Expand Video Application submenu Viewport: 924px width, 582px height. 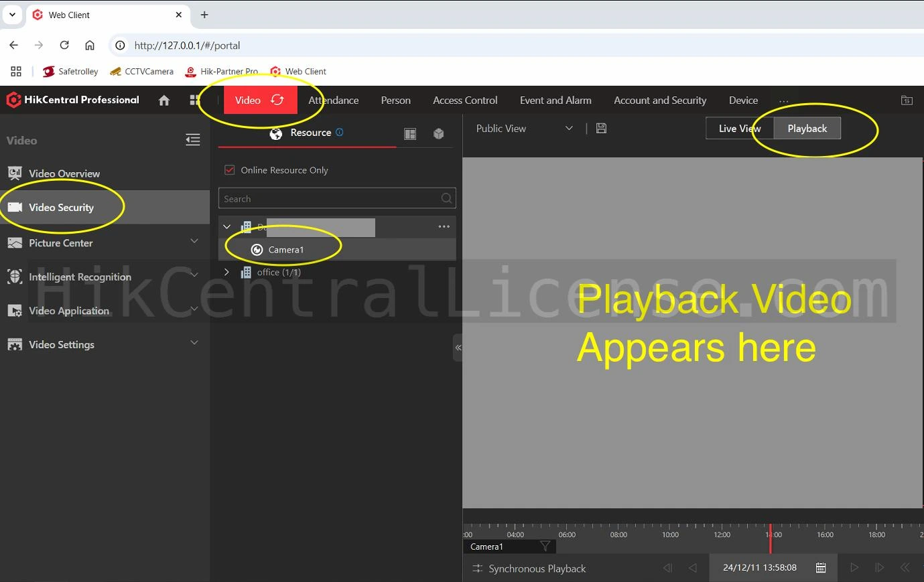pos(194,309)
